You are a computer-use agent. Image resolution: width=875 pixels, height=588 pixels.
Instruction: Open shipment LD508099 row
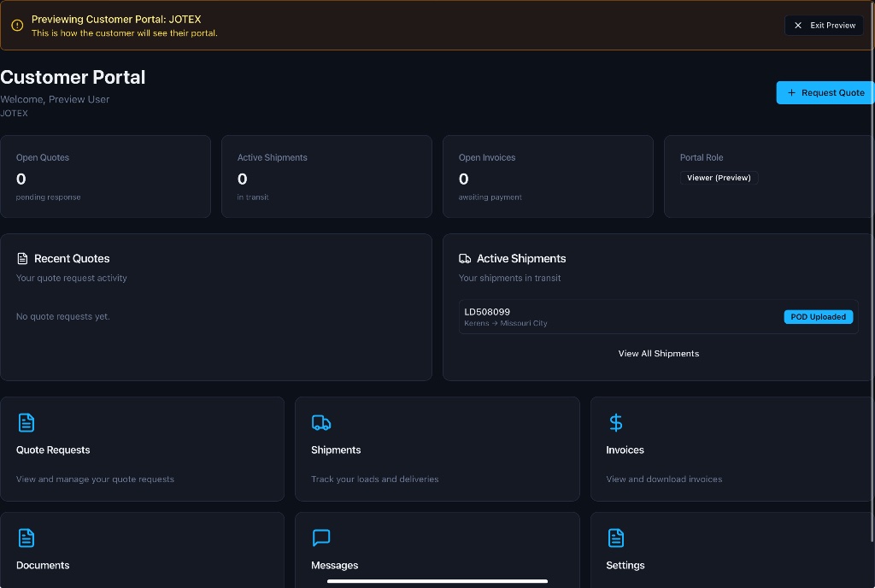(x=659, y=317)
